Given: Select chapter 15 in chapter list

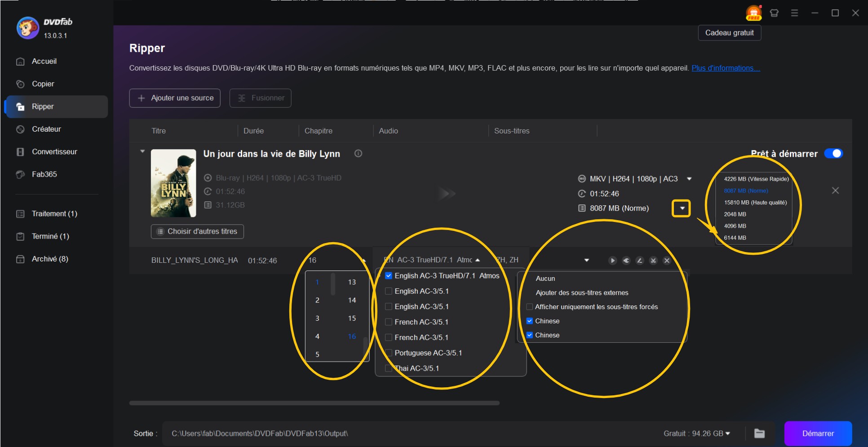Looking at the screenshot, I should 352,318.
